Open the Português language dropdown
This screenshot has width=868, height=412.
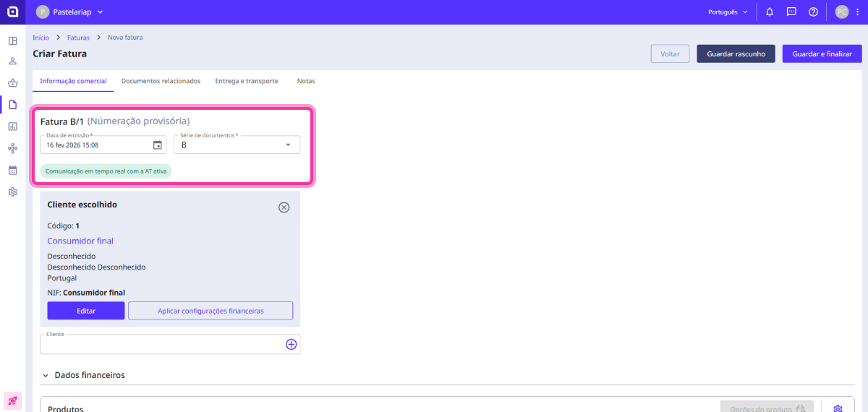[728, 12]
